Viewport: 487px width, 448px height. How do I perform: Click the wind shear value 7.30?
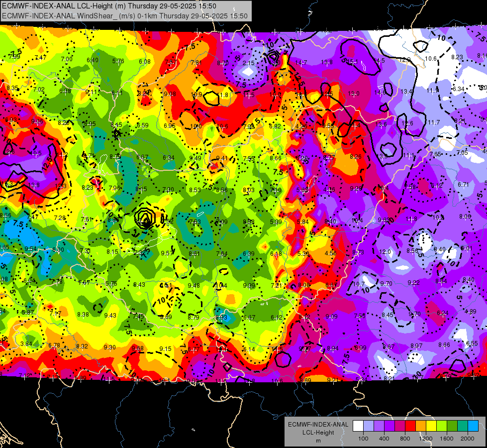coord(168,190)
